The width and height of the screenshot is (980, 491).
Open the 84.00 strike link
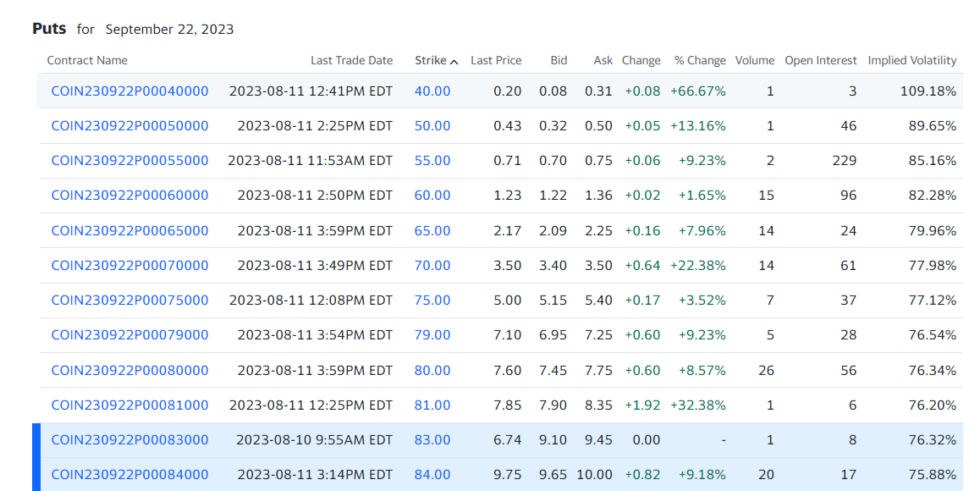(x=432, y=474)
